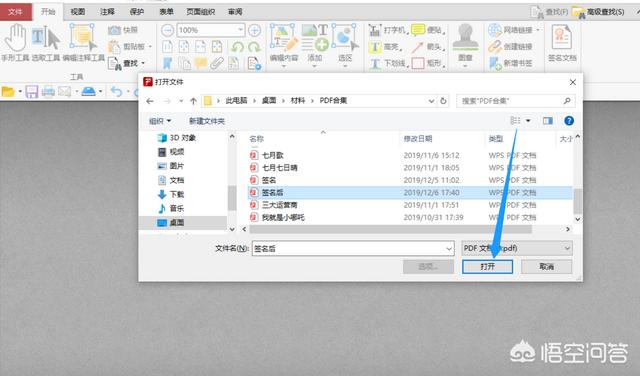Image resolution: width=640 pixels, height=376 pixels.
Task: Switch to the Comment (注释) ribbon tab
Action: pyautogui.click(x=107, y=12)
